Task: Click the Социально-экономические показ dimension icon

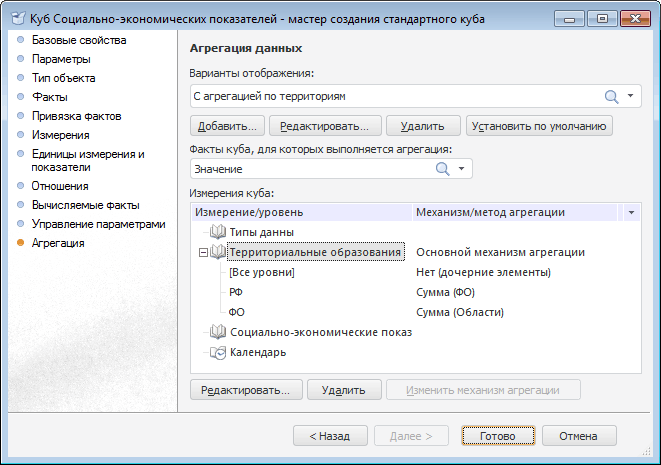Action: 217,332
